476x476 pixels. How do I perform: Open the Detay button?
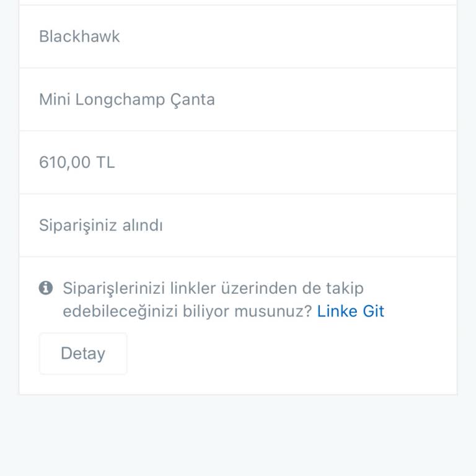point(83,353)
